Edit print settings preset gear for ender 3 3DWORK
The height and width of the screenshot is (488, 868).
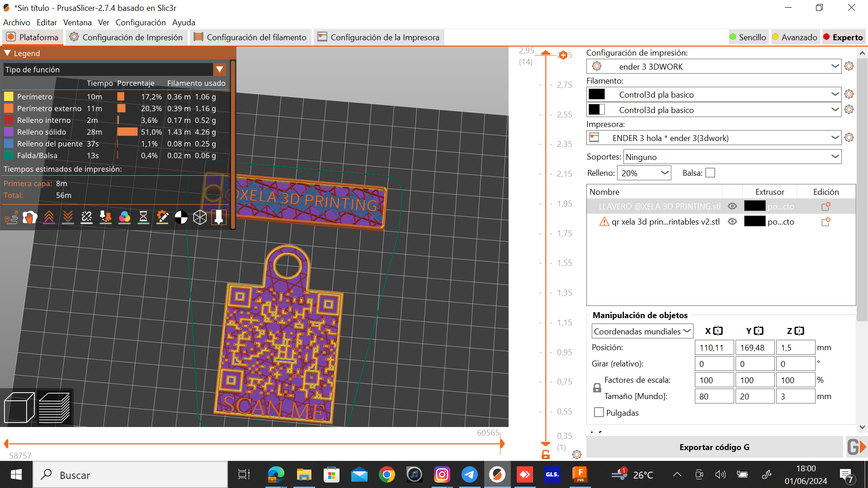point(849,66)
